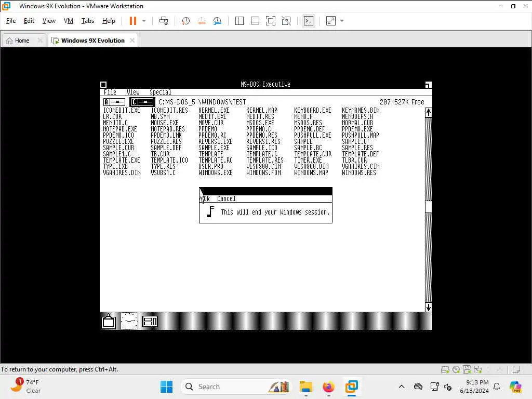Click VMware Workstation taskbar icon
Viewport: 532px width, 399px height.
pos(352,387)
